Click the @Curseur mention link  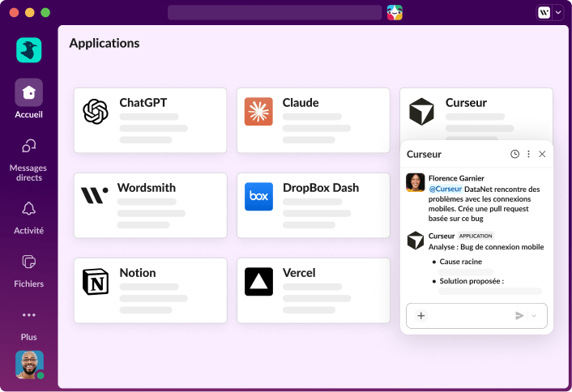[446, 189]
